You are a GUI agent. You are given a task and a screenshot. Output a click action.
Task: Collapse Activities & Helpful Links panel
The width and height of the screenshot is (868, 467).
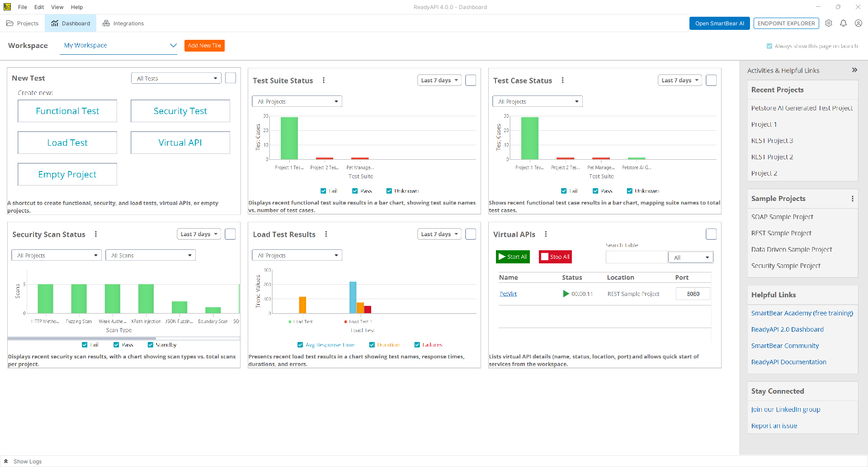click(854, 70)
